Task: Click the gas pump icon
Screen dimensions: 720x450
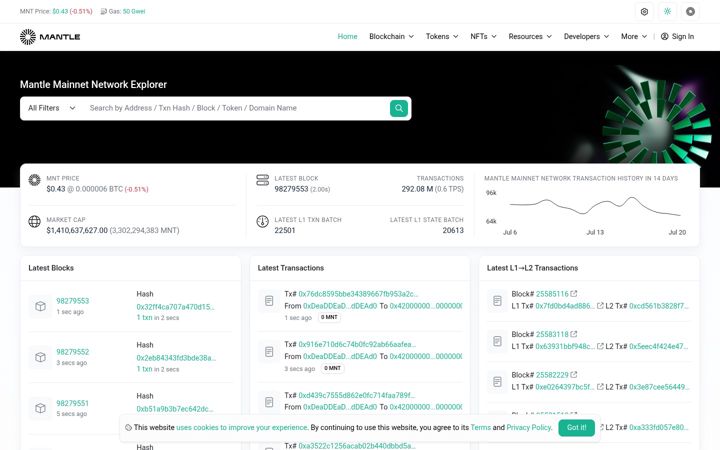Action: (104, 11)
